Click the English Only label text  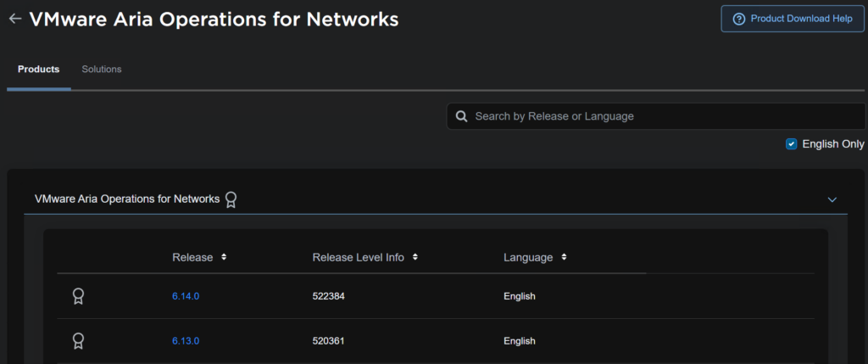coord(833,144)
